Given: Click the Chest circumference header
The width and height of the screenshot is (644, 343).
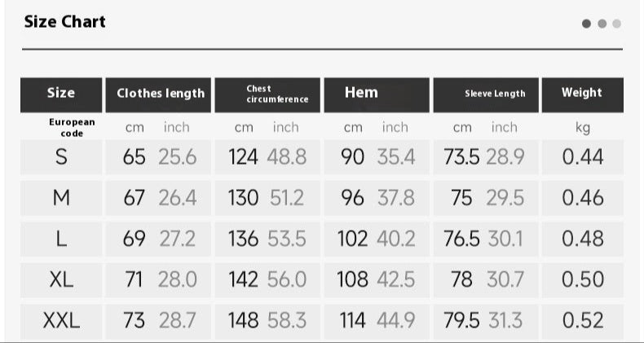Looking at the screenshot, I should [x=268, y=94].
